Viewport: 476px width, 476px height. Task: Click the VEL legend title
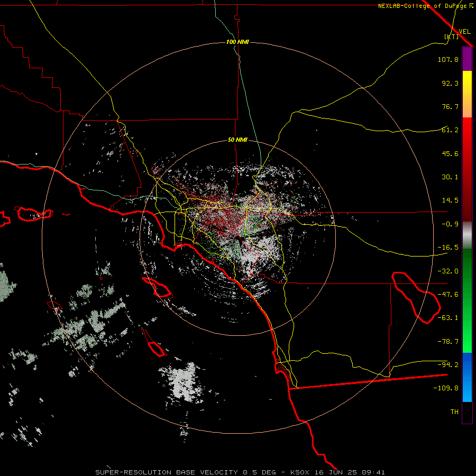(x=464, y=32)
